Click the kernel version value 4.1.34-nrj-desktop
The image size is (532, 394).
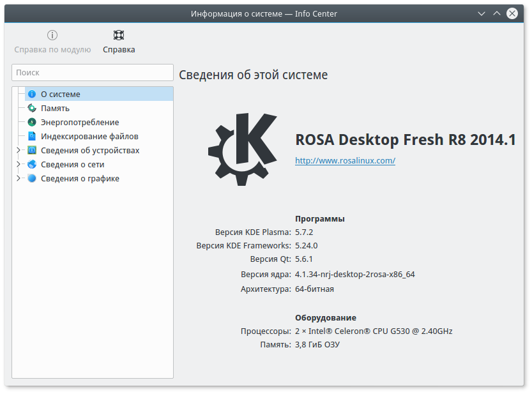coord(354,275)
